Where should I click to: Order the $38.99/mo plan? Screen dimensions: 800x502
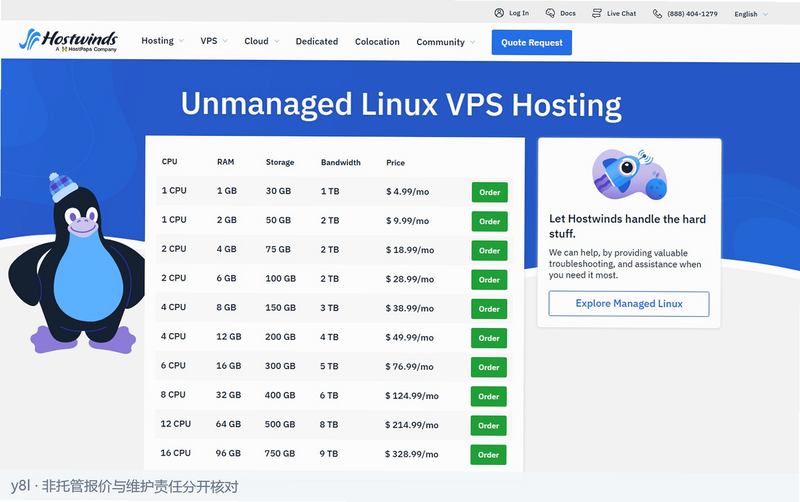click(x=489, y=309)
